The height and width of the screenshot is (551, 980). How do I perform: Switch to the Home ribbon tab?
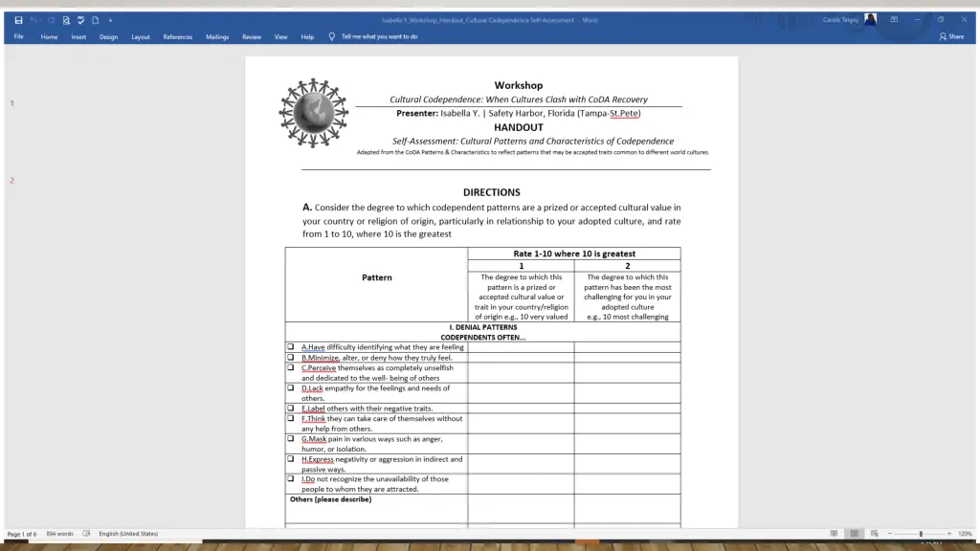click(49, 37)
